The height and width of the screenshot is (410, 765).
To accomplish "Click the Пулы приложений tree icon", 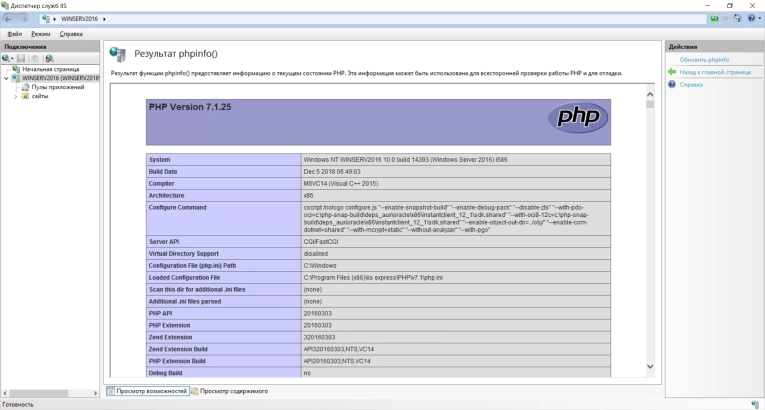I will 25,87.
